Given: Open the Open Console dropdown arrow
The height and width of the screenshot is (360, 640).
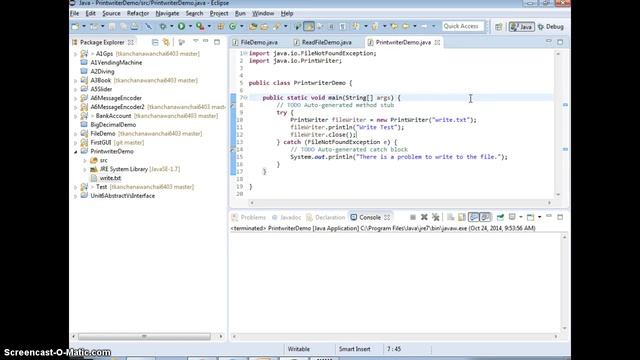Looking at the screenshot, I should pos(540,217).
